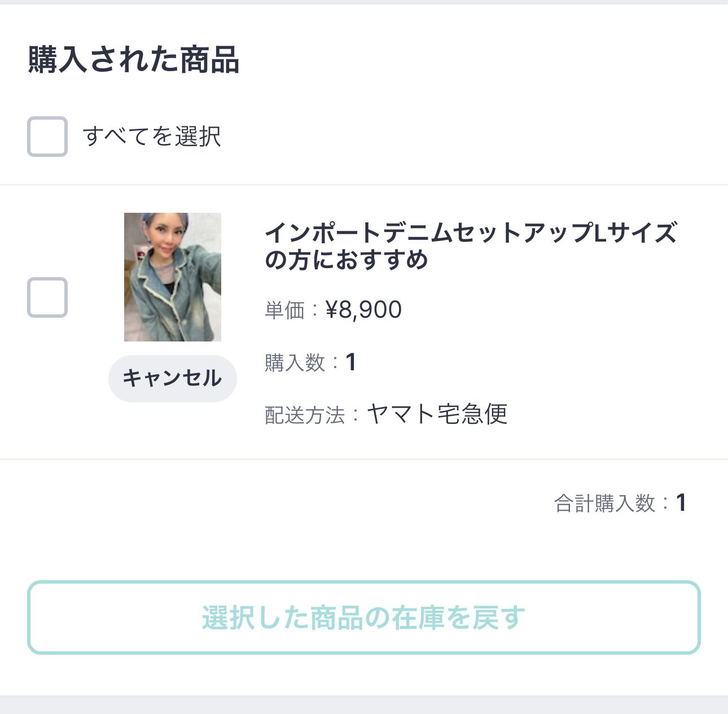
Task: Click the 購入された商品 heading
Action: (x=134, y=60)
